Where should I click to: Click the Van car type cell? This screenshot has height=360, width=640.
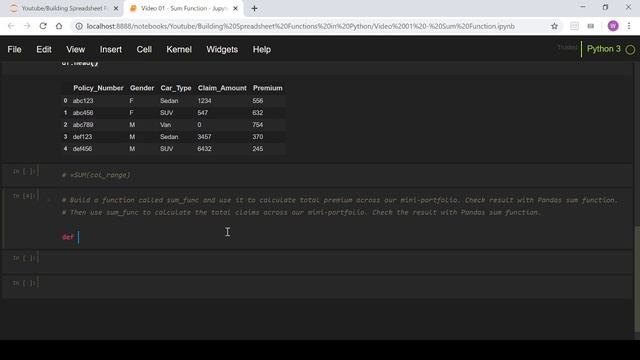(x=165, y=124)
